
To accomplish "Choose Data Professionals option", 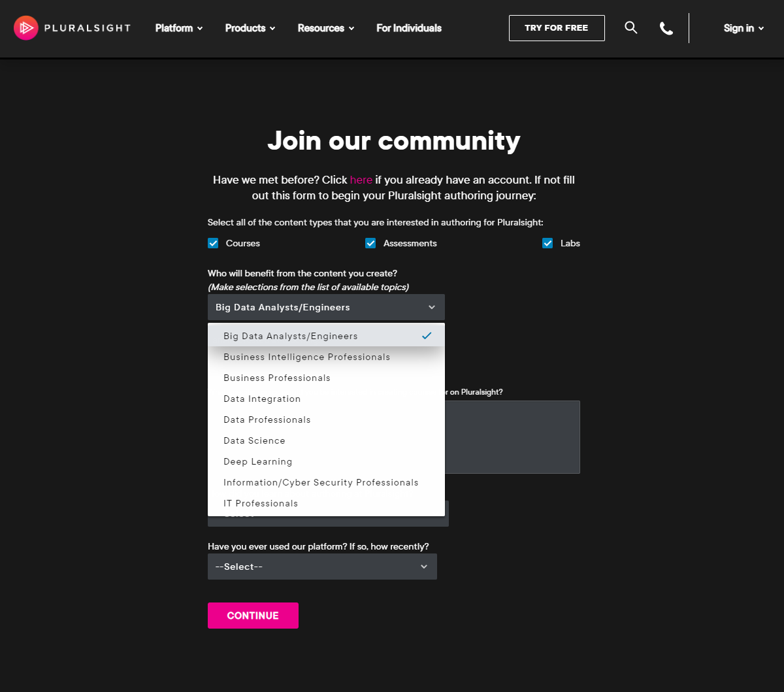I will click(x=326, y=420).
